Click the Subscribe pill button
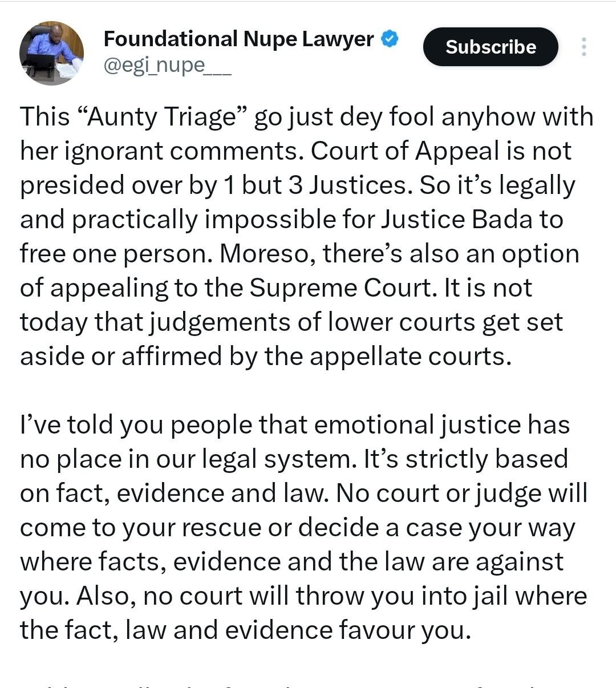 pos(490,47)
